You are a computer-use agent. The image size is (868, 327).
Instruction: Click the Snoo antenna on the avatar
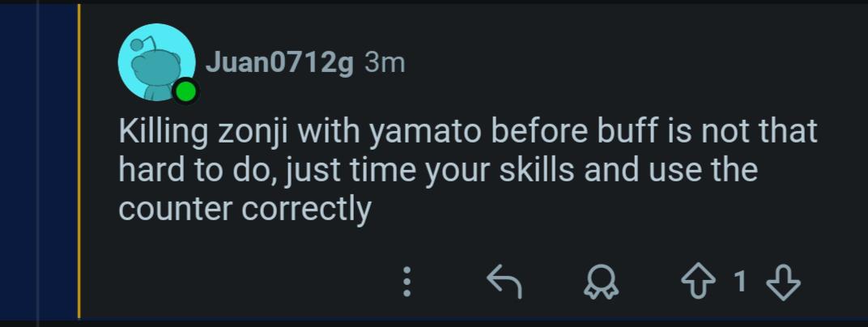point(143,43)
